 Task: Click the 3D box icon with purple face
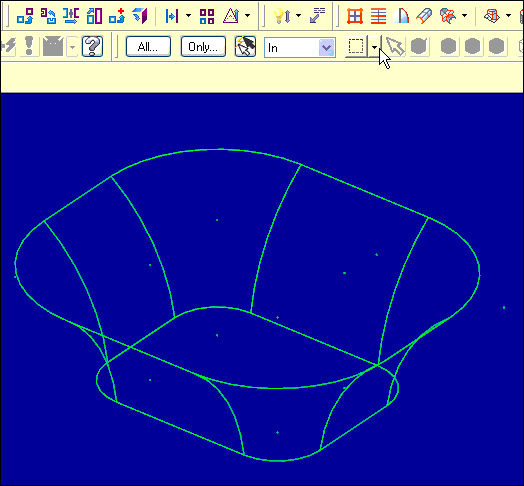click(140, 16)
